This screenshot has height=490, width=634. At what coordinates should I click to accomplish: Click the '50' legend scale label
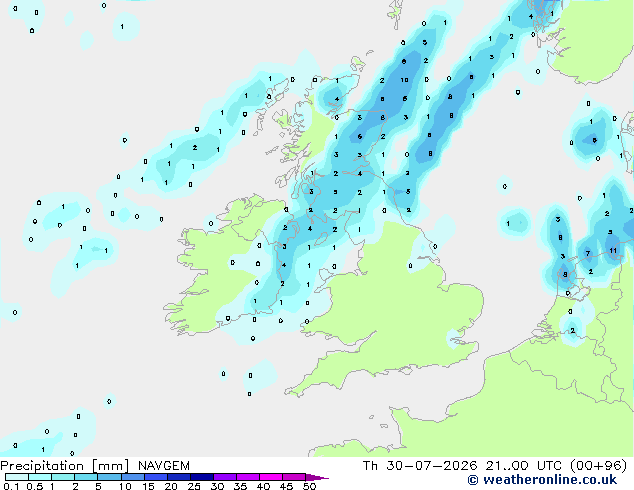[x=309, y=486]
